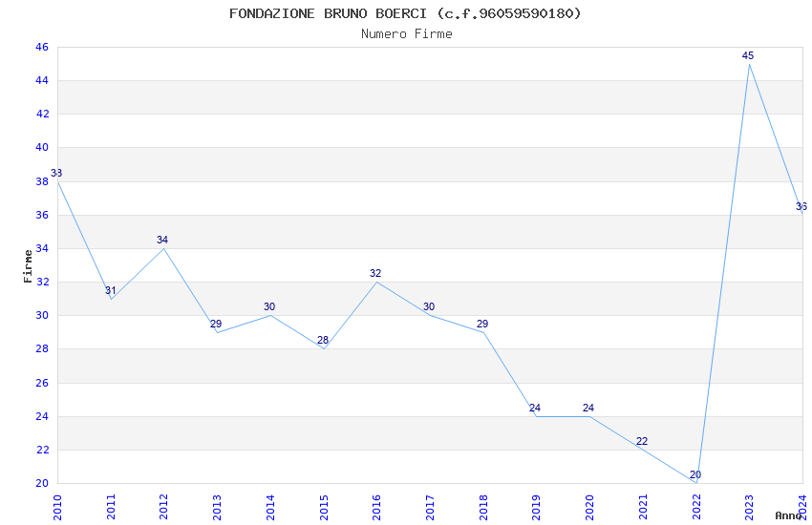The image size is (812, 525).
Task: Click the y-axis tick label 38
Action: (x=42, y=181)
